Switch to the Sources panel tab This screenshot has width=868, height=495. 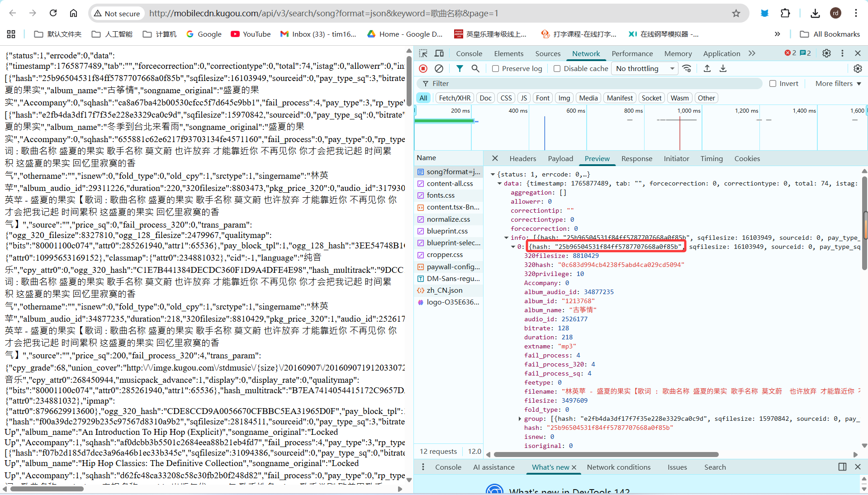(x=548, y=53)
